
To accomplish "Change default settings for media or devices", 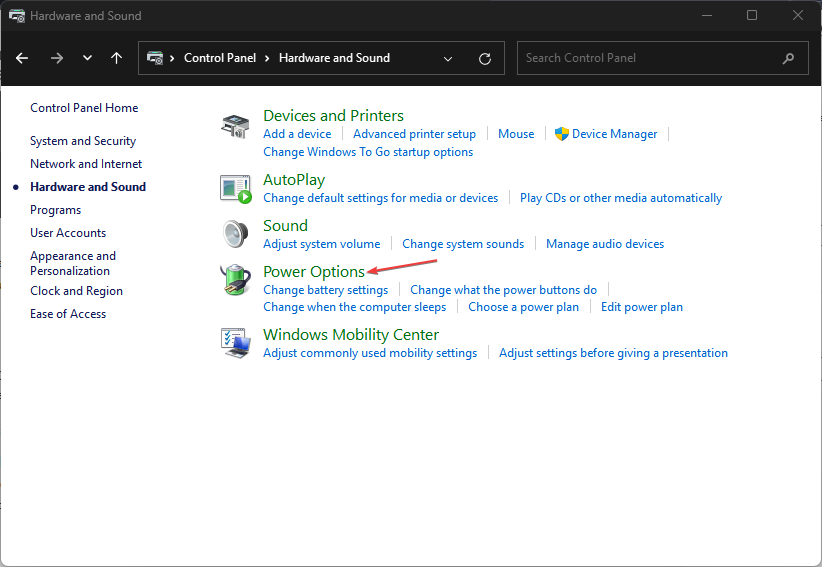I will 381,198.
